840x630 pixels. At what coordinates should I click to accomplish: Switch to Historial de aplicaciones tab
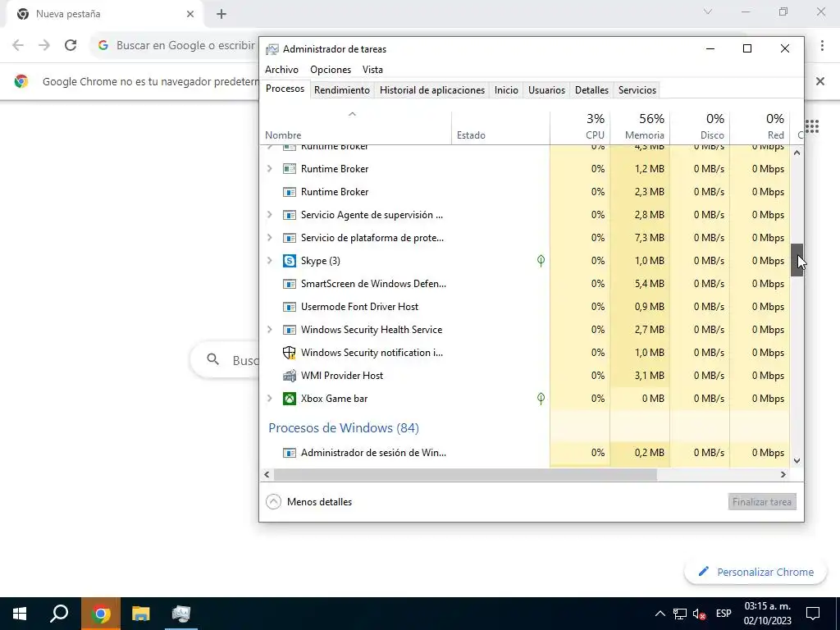(x=432, y=90)
